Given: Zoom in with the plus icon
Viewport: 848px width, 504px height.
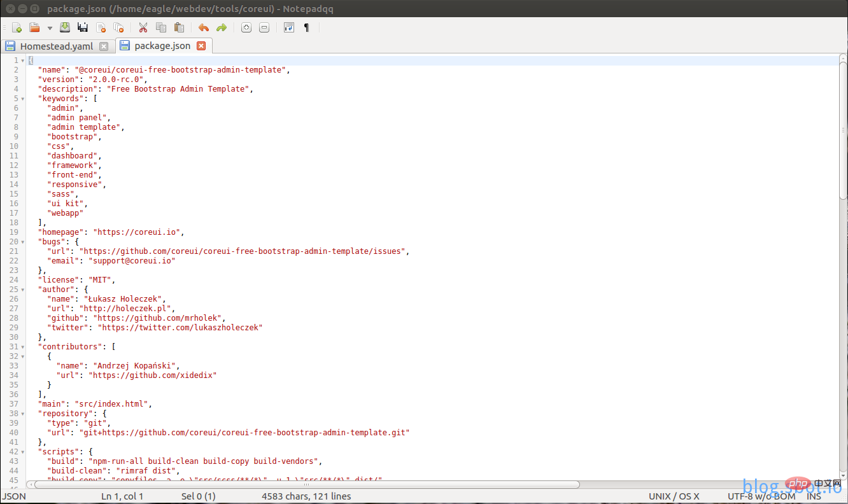Looking at the screenshot, I should (246, 27).
